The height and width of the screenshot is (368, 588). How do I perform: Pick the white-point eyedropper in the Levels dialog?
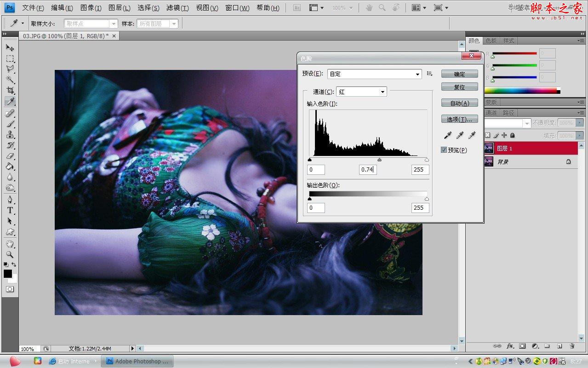[x=471, y=135]
